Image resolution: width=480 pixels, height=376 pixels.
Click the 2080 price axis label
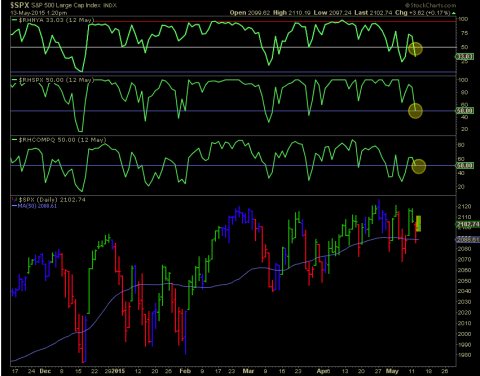[464, 249]
